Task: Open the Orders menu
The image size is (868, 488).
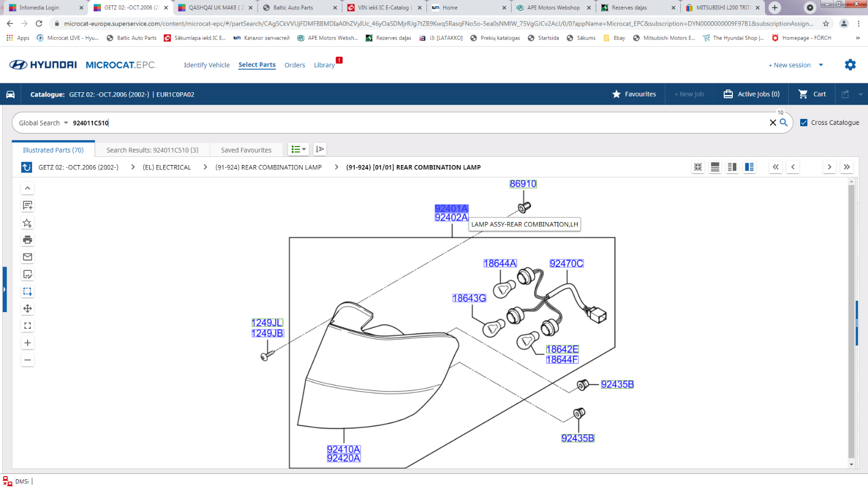Action: 295,65
